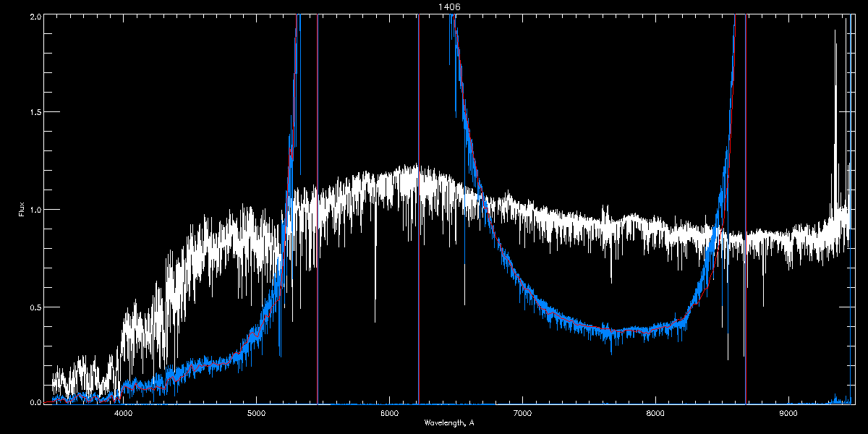The height and width of the screenshot is (434, 868).
Task: Click the 0.5 y-axis tick label
Action: click(33, 307)
